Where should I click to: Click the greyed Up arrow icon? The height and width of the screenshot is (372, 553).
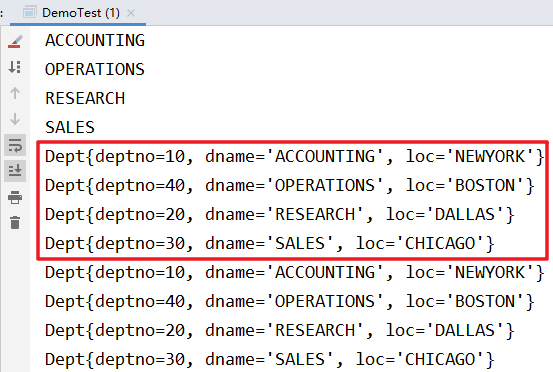(x=15, y=93)
